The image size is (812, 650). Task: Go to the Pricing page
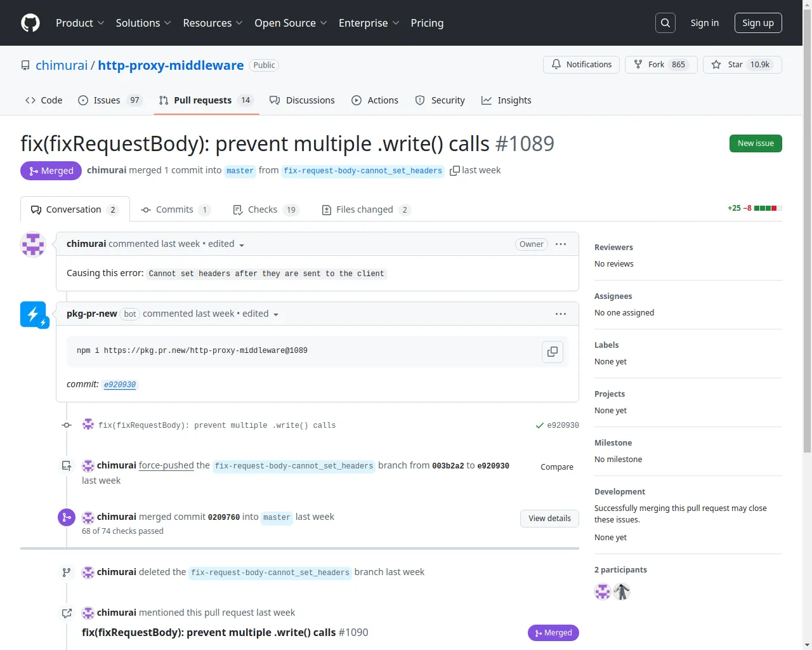click(x=427, y=23)
